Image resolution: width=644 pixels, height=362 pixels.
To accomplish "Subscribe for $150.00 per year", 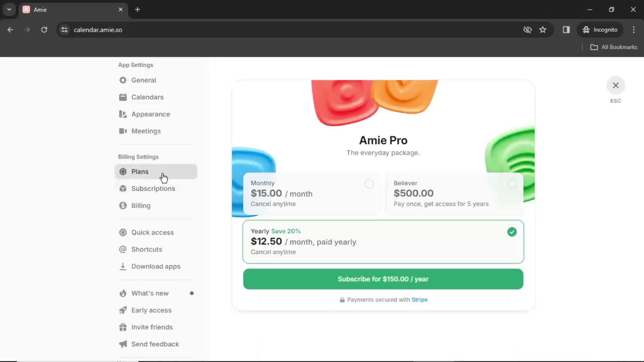I will point(383,279).
